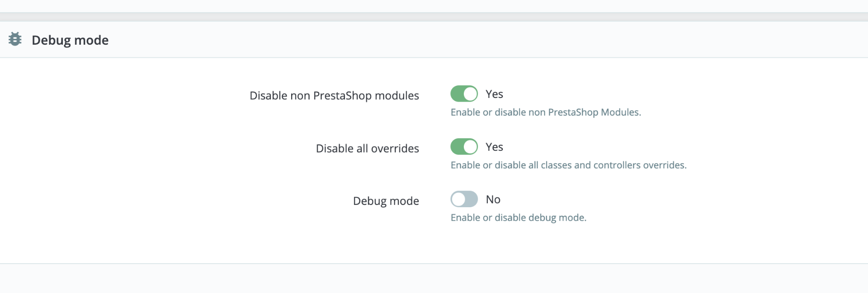Click help text "Enable or disable debug mode."
Viewport: 868px width, 293px height.
(x=518, y=218)
